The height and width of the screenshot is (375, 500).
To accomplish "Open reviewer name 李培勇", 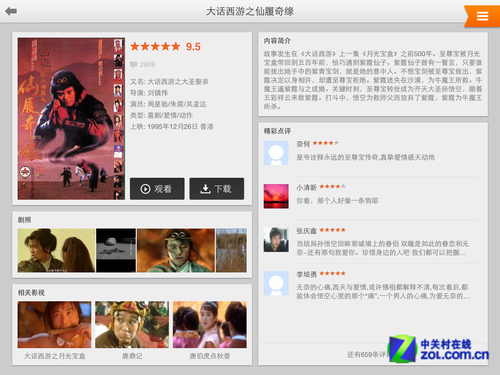I will tap(306, 274).
